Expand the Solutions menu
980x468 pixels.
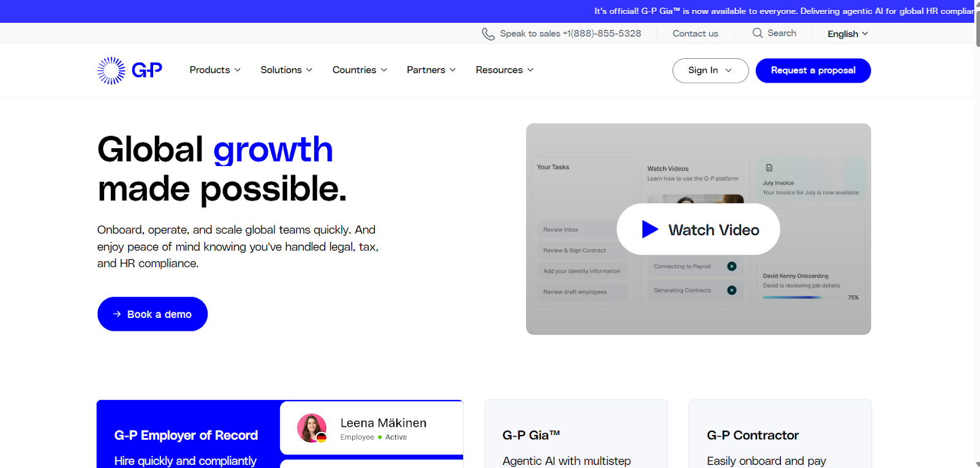(x=287, y=70)
